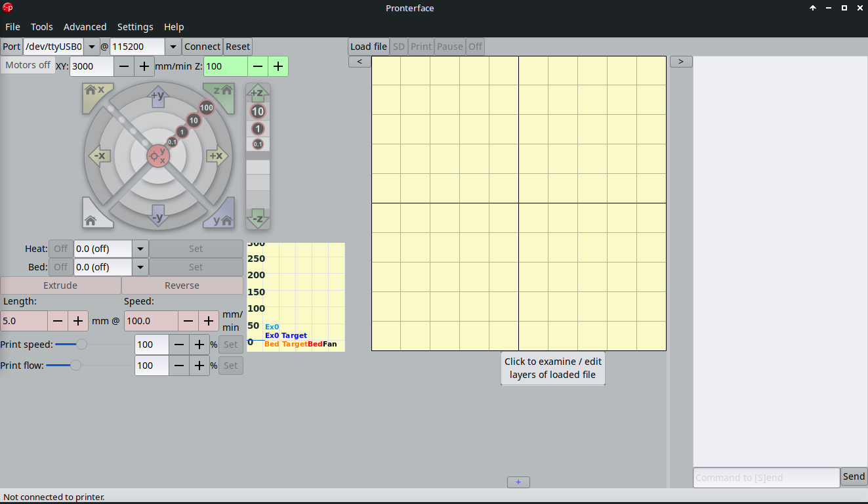The width and height of the screenshot is (868, 504).
Task: Click the Command to Send input field
Action: 766,477
